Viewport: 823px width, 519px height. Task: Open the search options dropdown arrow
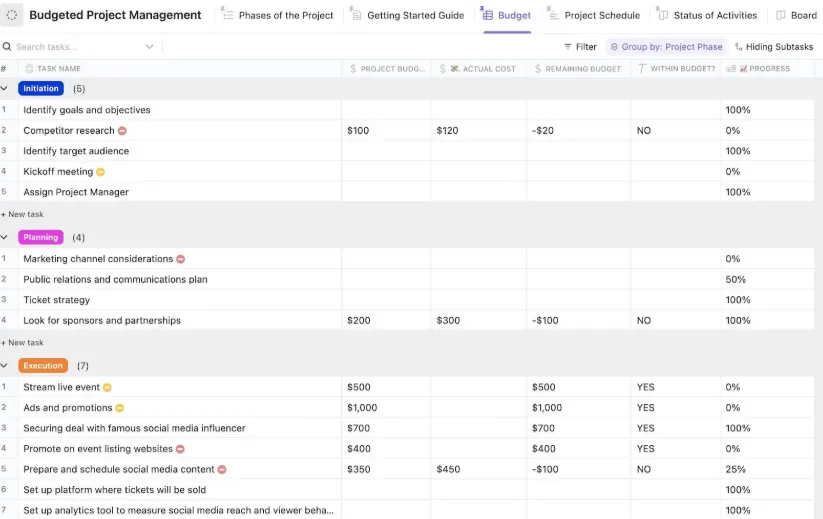pos(150,47)
